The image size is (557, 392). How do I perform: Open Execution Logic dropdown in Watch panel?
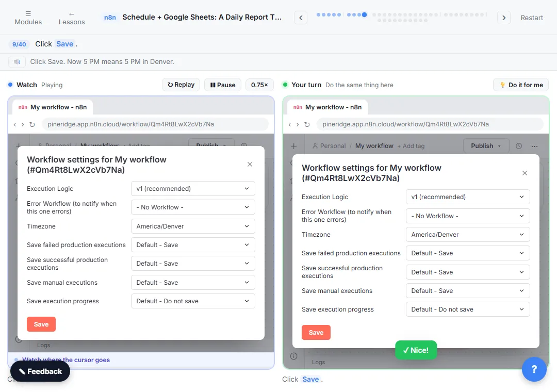pyautogui.click(x=193, y=188)
